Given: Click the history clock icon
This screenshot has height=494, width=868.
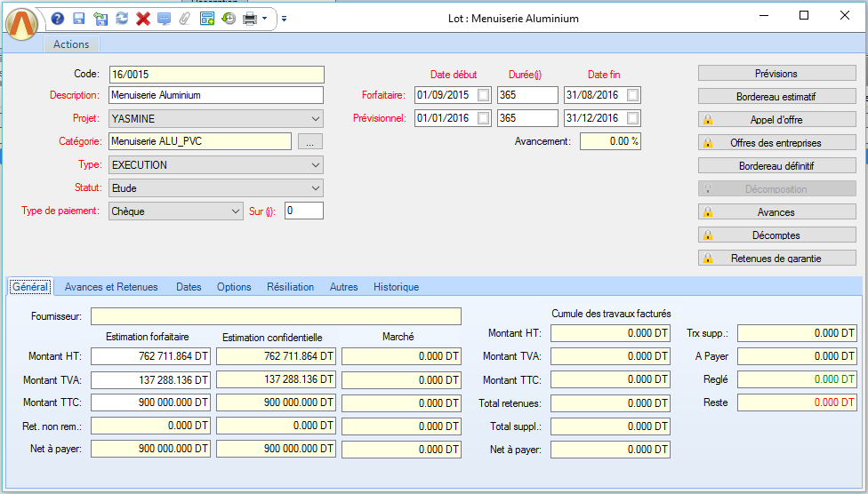Looking at the screenshot, I should coord(229,19).
